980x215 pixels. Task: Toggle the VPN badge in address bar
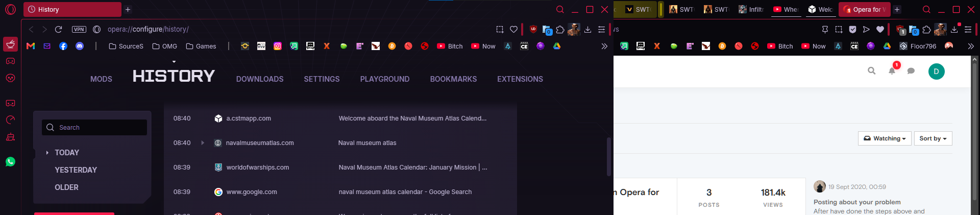pyautogui.click(x=79, y=29)
